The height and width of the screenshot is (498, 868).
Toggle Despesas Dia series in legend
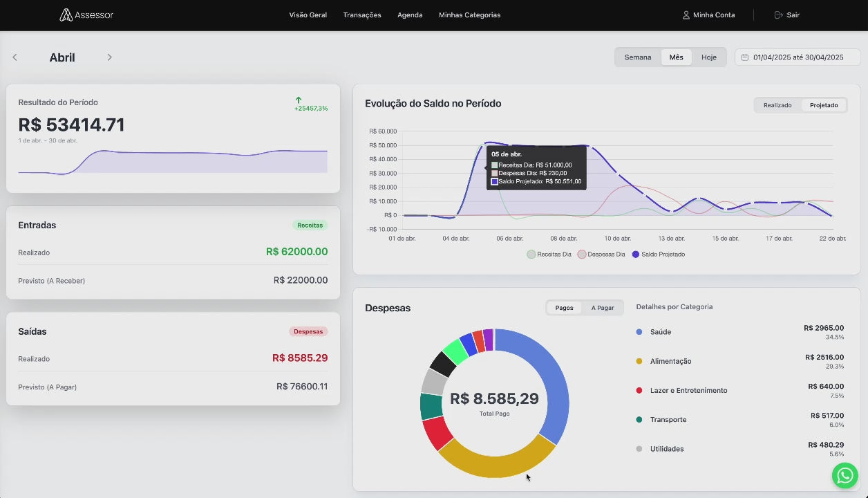(601, 255)
